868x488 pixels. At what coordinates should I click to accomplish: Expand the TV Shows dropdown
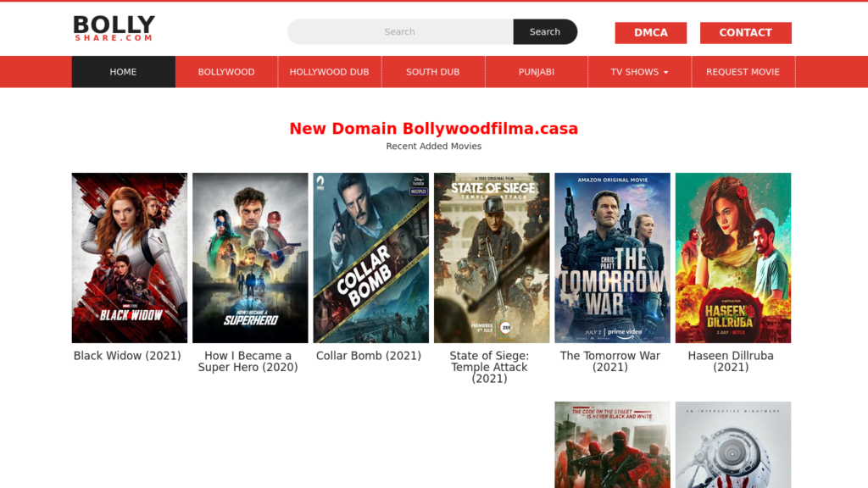coord(639,72)
